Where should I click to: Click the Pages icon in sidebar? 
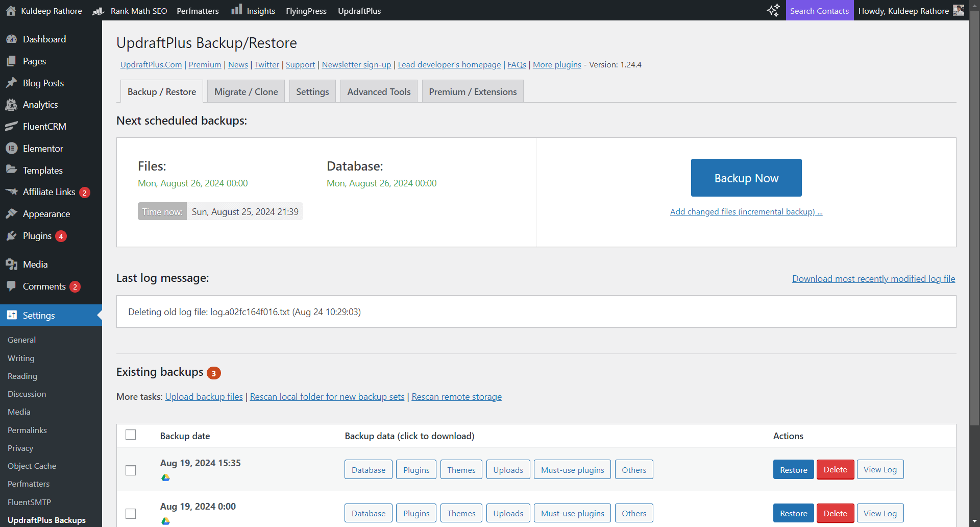(12, 61)
